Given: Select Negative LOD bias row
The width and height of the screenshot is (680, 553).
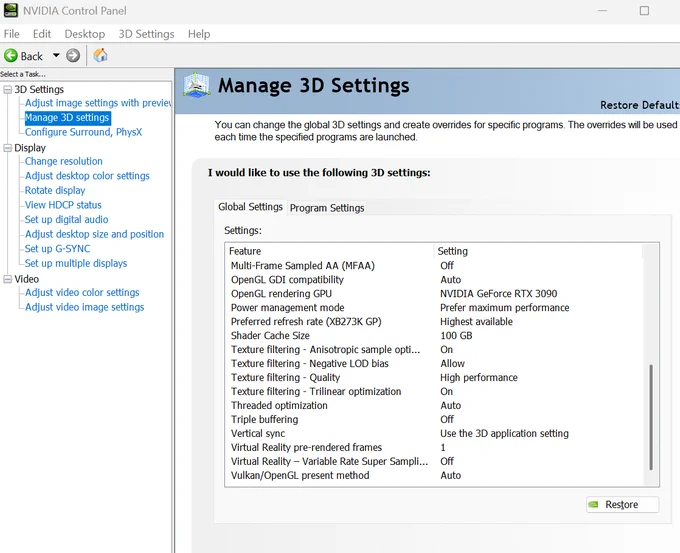Looking at the screenshot, I should (434, 363).
